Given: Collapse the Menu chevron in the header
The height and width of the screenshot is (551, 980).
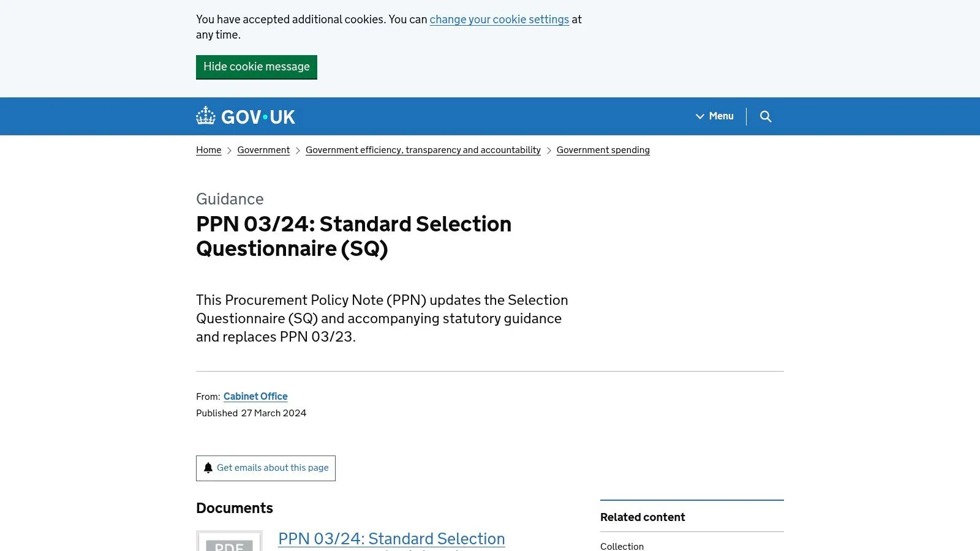Looking at the screenshot, I should (x=699, y=116).
